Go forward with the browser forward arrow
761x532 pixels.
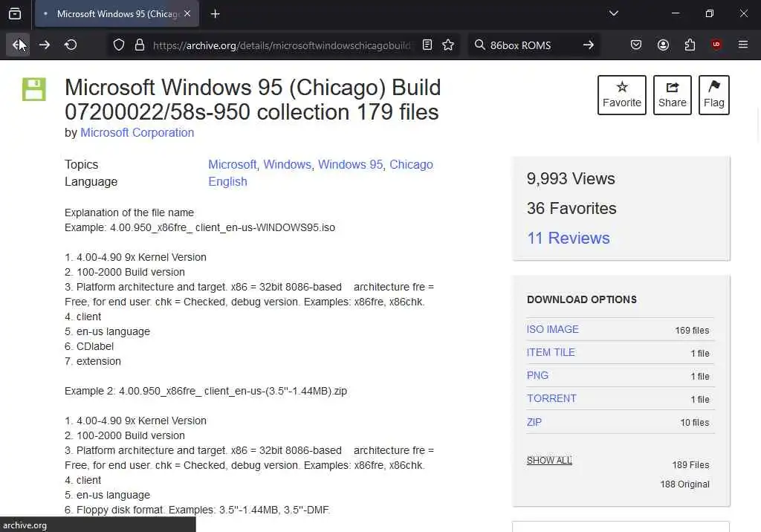44,45
